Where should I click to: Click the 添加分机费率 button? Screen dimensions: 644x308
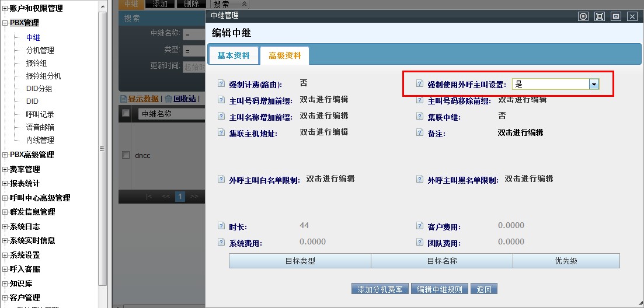(380, 289)
